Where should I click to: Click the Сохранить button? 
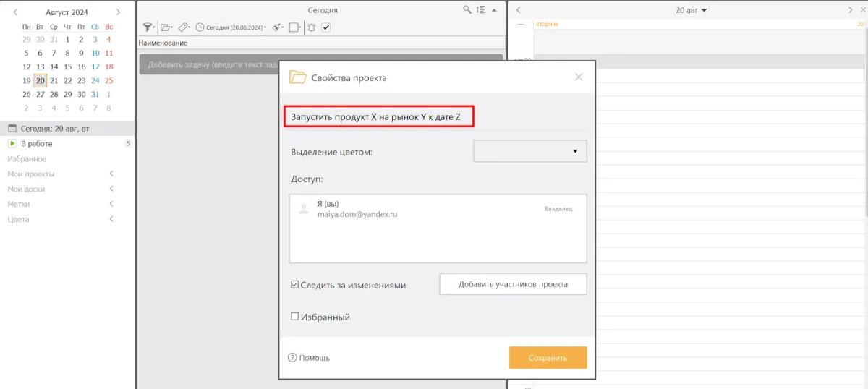point(548,358)
